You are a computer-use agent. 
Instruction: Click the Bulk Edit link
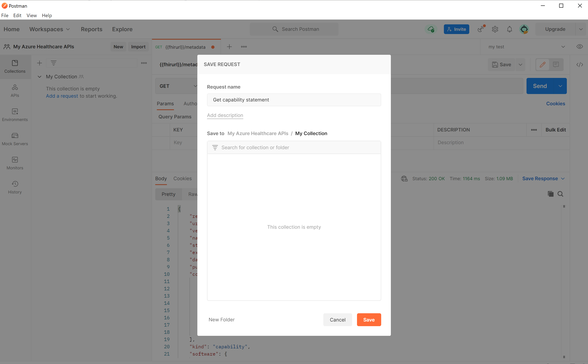(556, 130)
